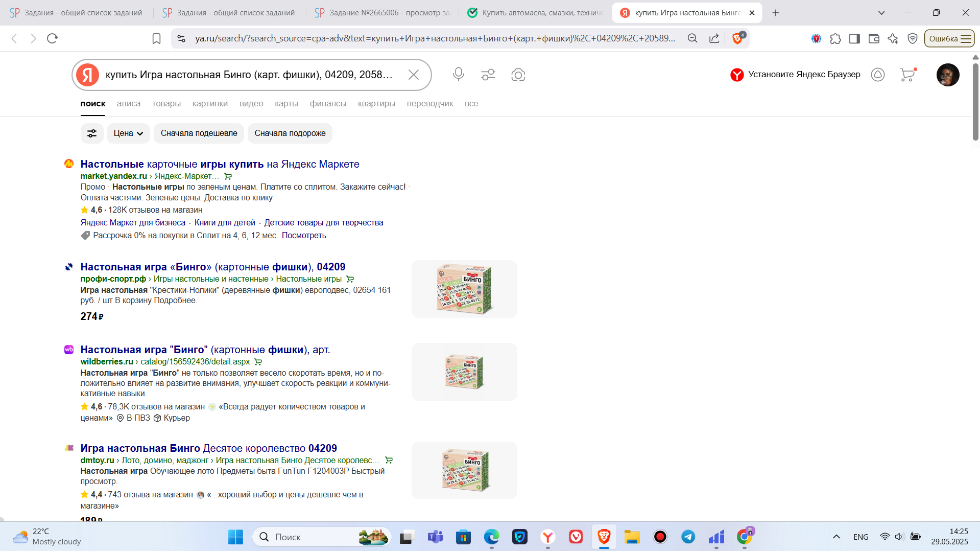Screen dimensions: 980x551
Task: Go back to previous page
Action: (x=14, y=38)
